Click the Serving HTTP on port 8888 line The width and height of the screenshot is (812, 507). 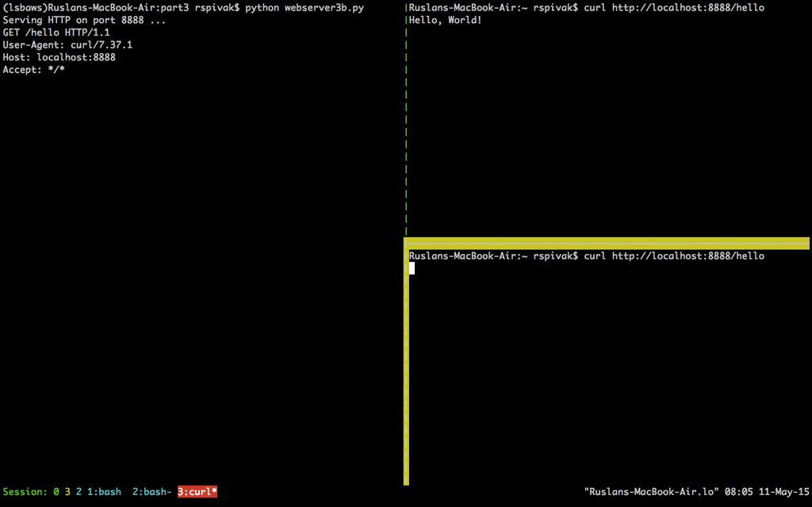click(84, 20)
